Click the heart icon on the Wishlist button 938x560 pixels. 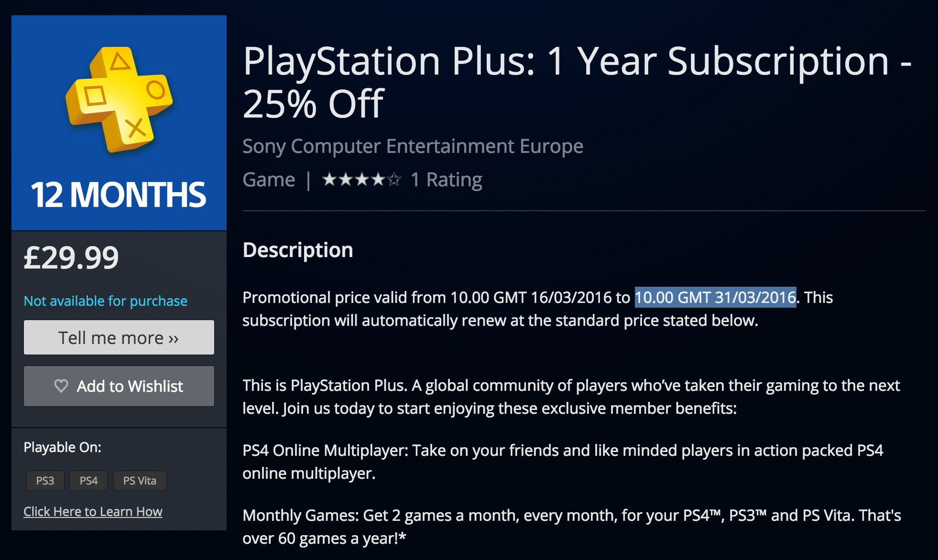[x=61, y=386]
